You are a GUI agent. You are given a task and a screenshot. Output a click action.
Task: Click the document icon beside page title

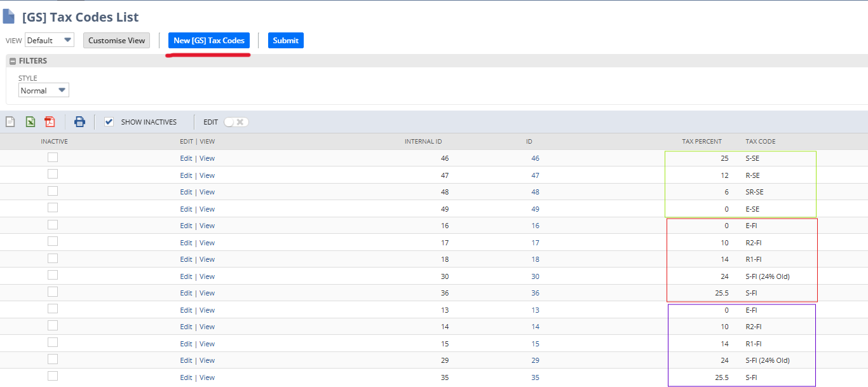9,17
